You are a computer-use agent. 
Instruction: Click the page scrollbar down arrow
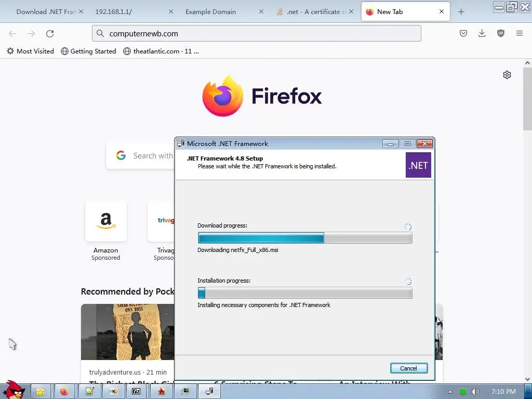527,379
